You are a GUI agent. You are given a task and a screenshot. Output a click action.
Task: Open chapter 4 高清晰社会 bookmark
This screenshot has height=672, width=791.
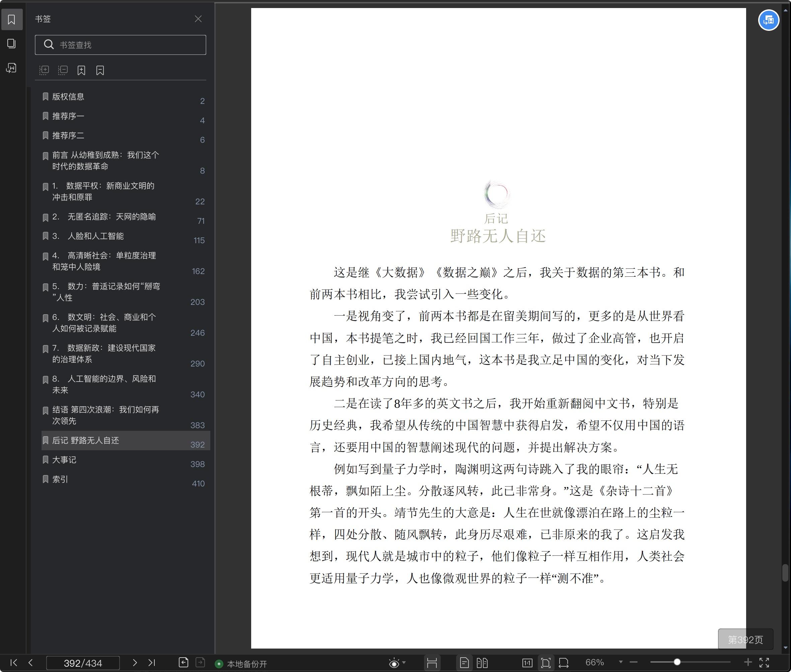pos(125,261)
